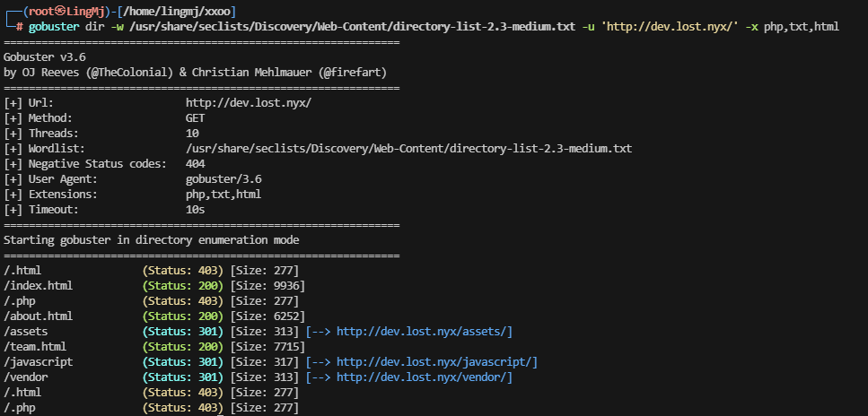
Task: Click the gobuster command word in the prompt
Action: click(54, 27)
